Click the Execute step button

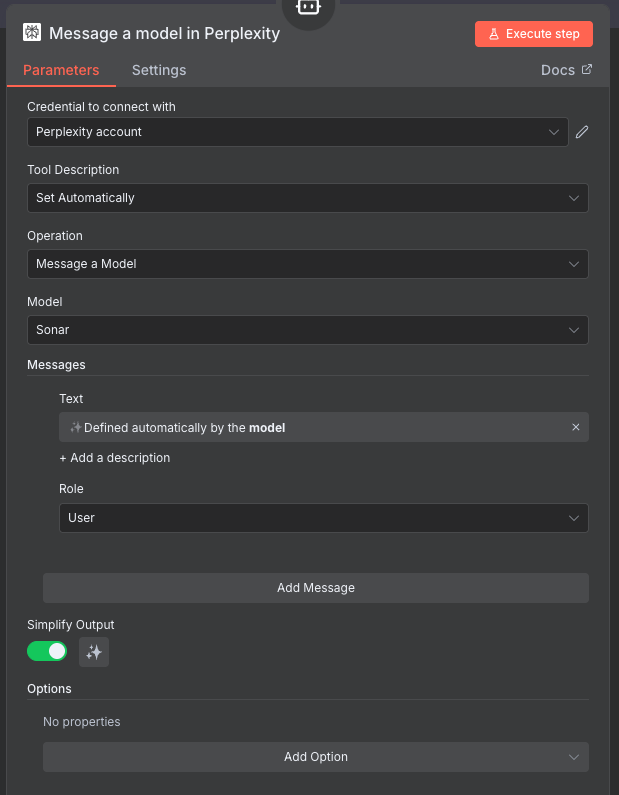[534, 34]
